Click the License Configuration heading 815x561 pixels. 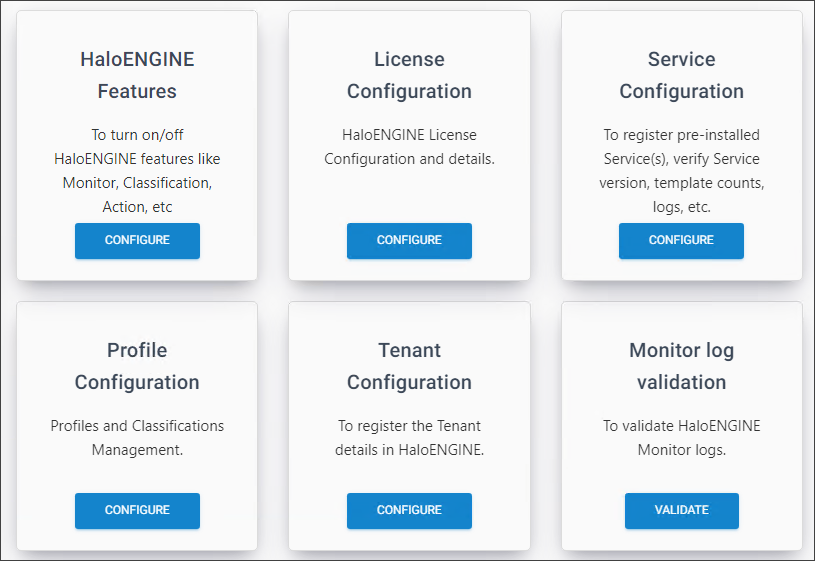409,75
